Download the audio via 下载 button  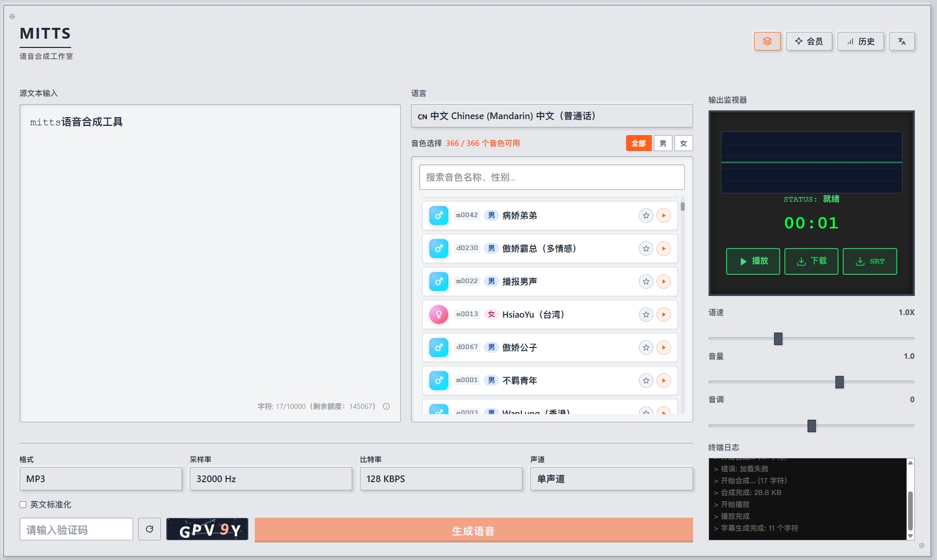811,261
